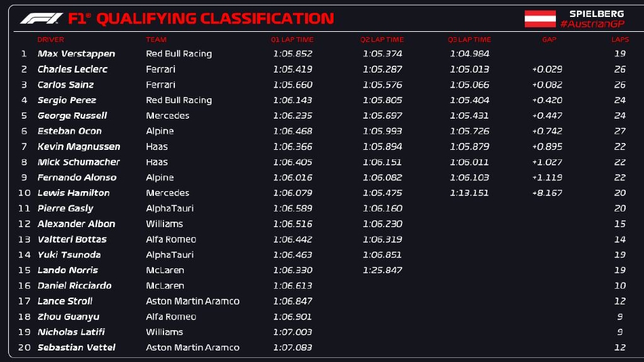Click the Austrian flag icon
Viewport: 644px width, 362px height.
coord(540,19)
